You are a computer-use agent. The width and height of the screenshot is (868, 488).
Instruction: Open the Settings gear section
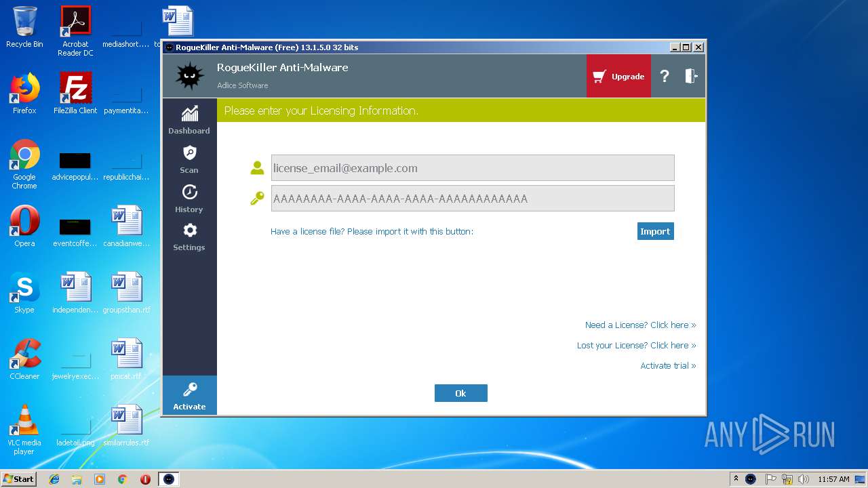189,237
